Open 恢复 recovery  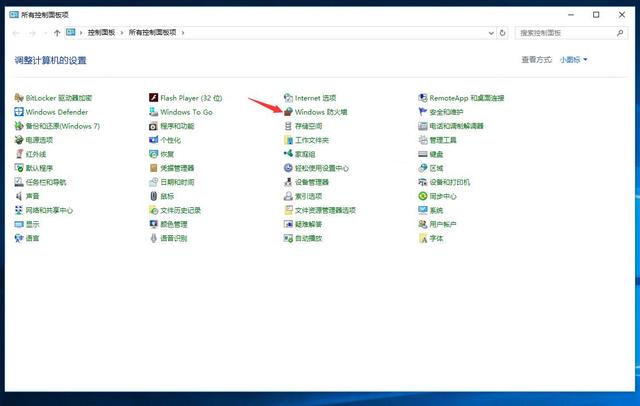coord(162,154)
